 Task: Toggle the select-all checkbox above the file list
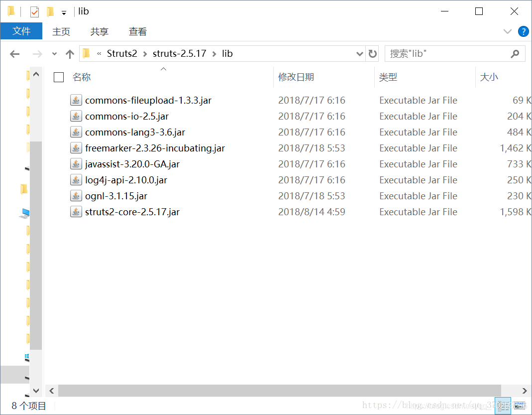click(x=58, y=77)
